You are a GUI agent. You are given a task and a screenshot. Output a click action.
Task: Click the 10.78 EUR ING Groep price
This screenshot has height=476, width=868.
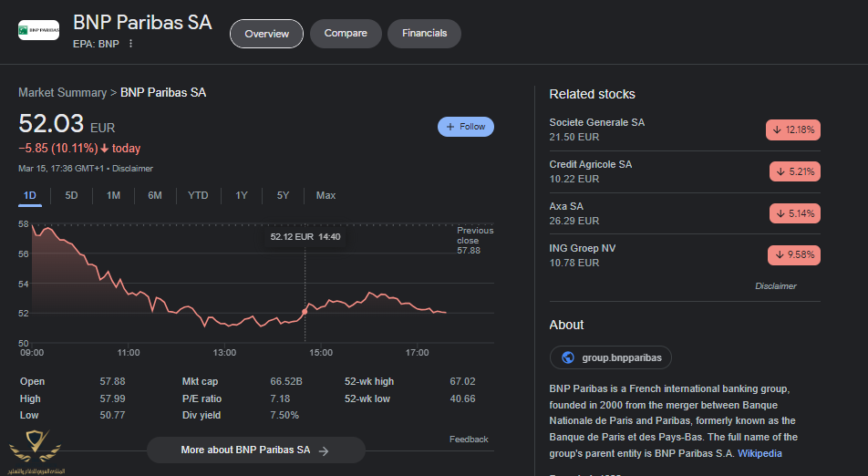tap(574, 263)
